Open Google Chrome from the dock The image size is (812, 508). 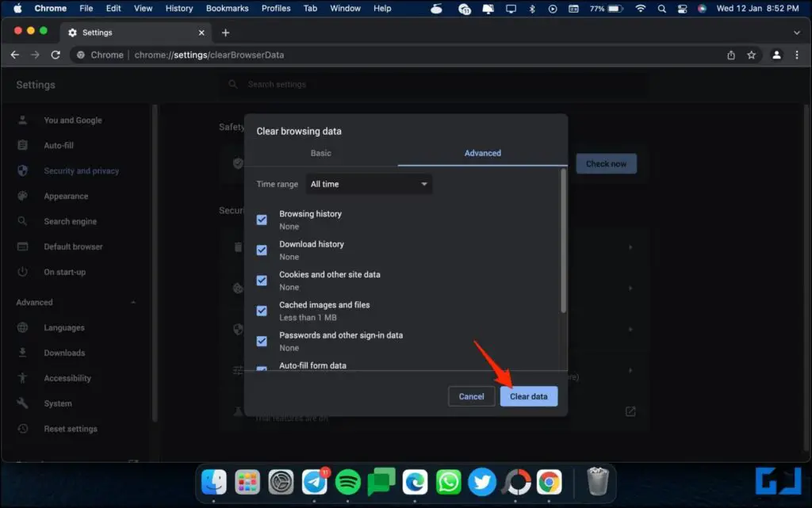(549, 482)
